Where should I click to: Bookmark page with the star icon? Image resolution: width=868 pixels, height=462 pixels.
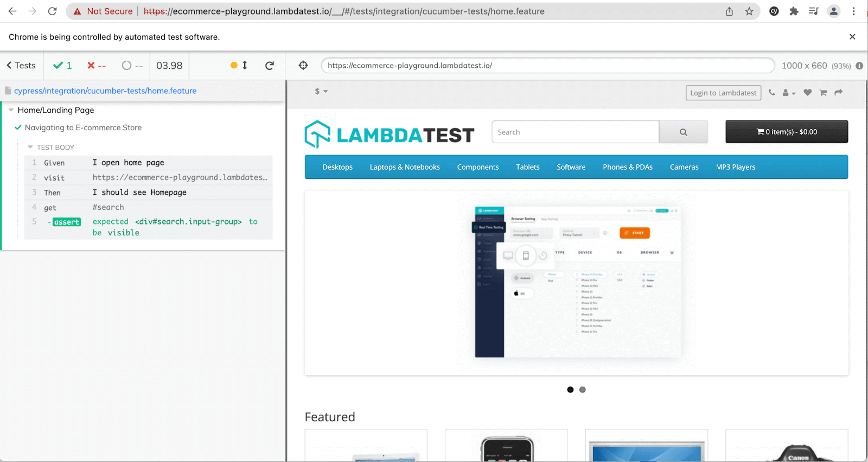coord(749,11)
